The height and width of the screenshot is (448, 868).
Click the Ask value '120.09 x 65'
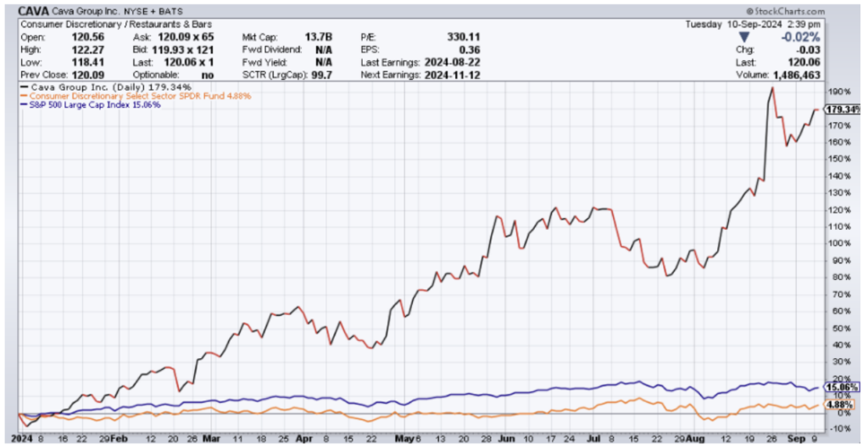[x=187, y=37]
